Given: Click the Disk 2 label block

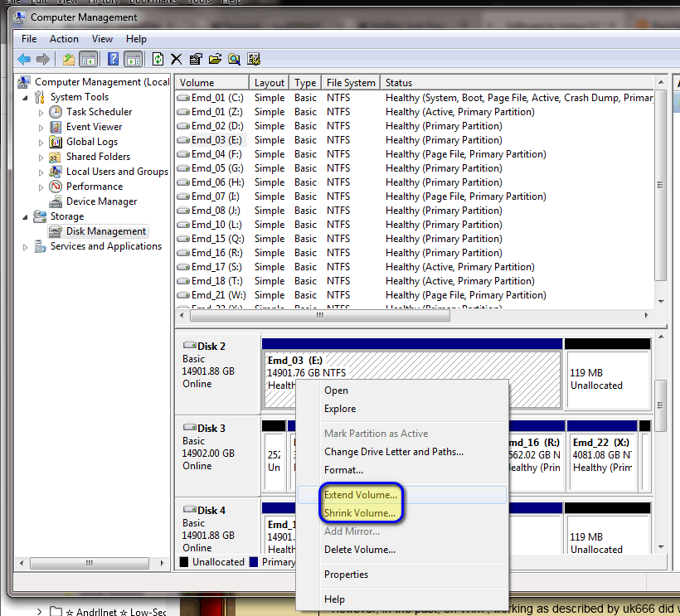Looking at the screenshot, I should pos(217,374).
